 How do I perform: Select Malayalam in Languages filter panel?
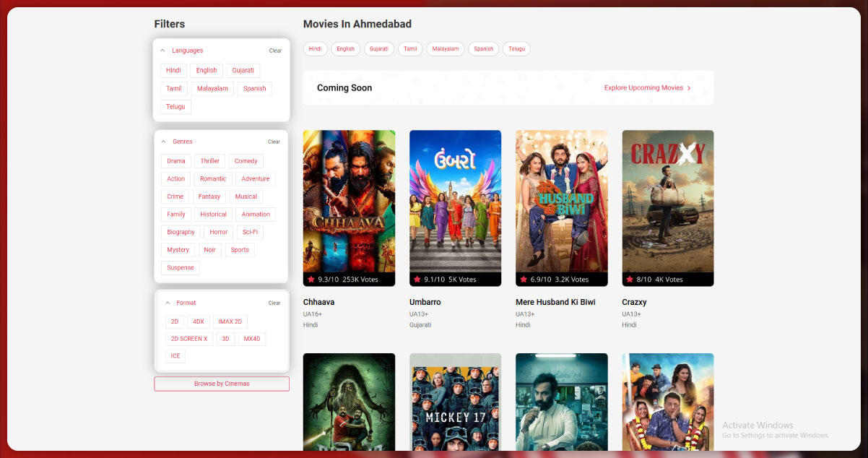[212, 89]
